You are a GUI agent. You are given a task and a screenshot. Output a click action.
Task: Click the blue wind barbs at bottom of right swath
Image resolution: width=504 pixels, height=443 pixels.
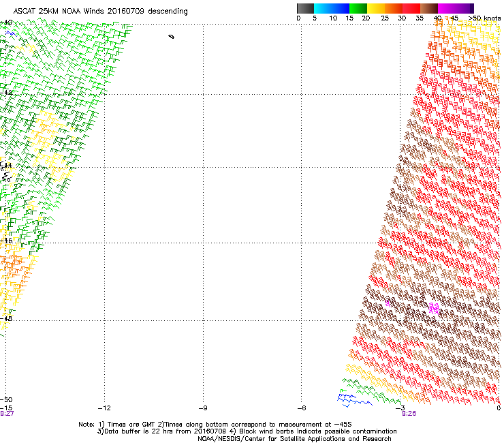[x=353, y=399]
